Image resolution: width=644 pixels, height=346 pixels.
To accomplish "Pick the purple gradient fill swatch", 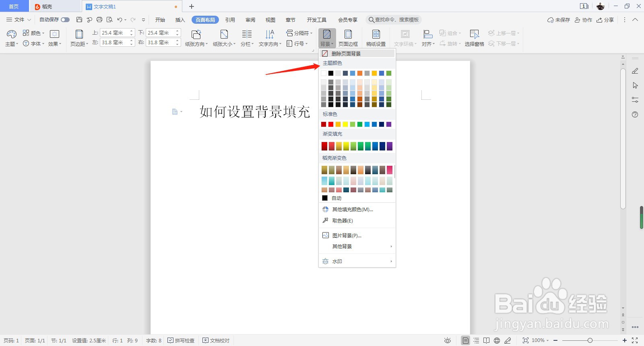I will [x=390, y=146].
